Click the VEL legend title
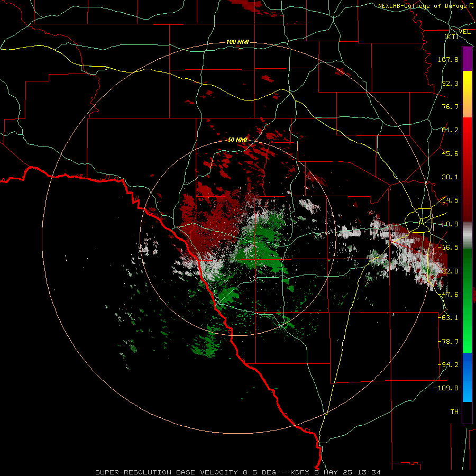 (464, 32)
